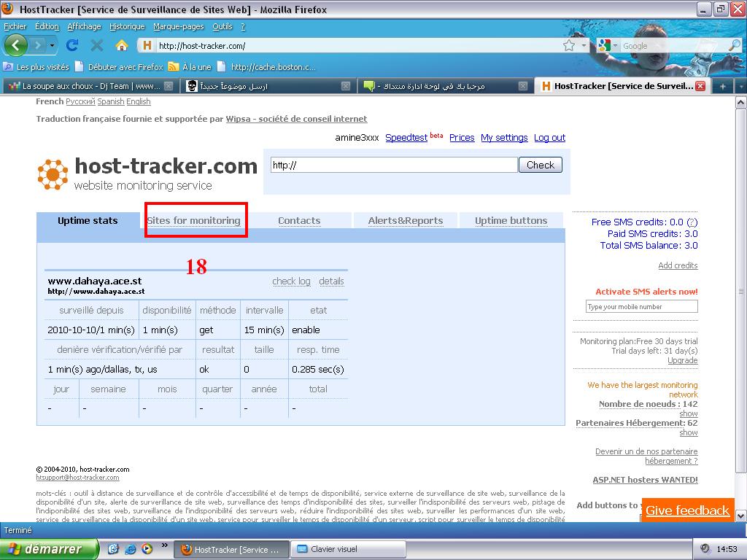Image resolution: width=747 pixels, height=560 pixels.
Task: Click the host-tracker site favicon in the address bar
Action: [147, 46]
